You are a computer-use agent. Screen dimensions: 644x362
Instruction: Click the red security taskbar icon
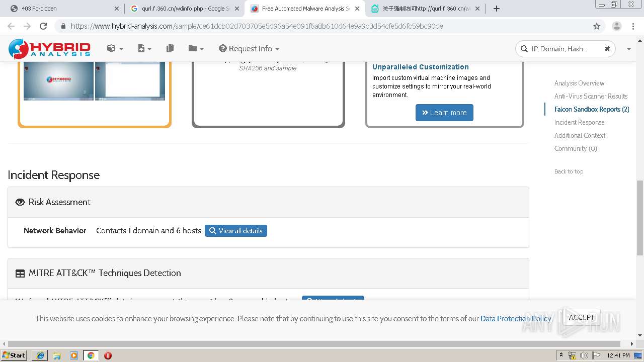[x=108, y=355]
